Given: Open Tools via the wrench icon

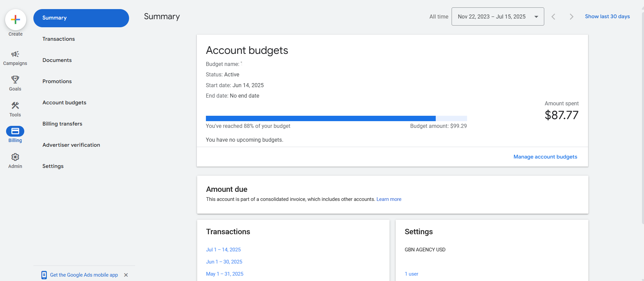Looking at the screenshot, I should tap(15, 105).
